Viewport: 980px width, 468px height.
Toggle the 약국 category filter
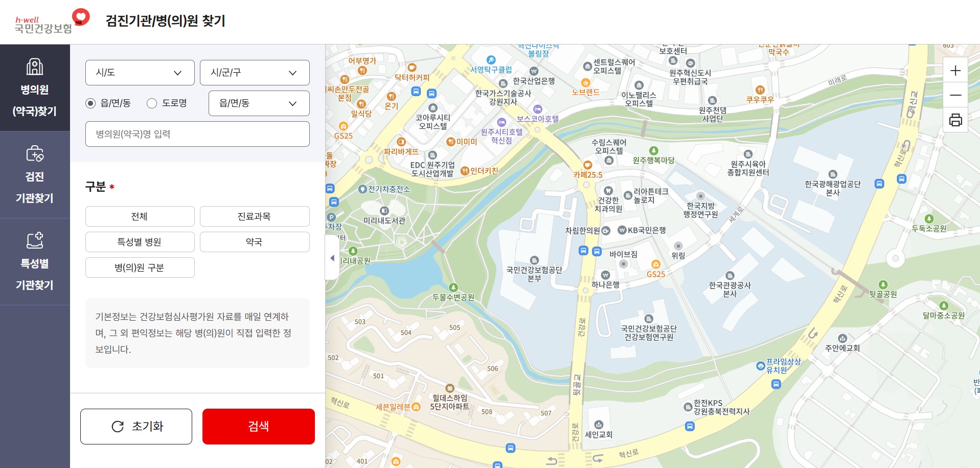click(254, 241)
